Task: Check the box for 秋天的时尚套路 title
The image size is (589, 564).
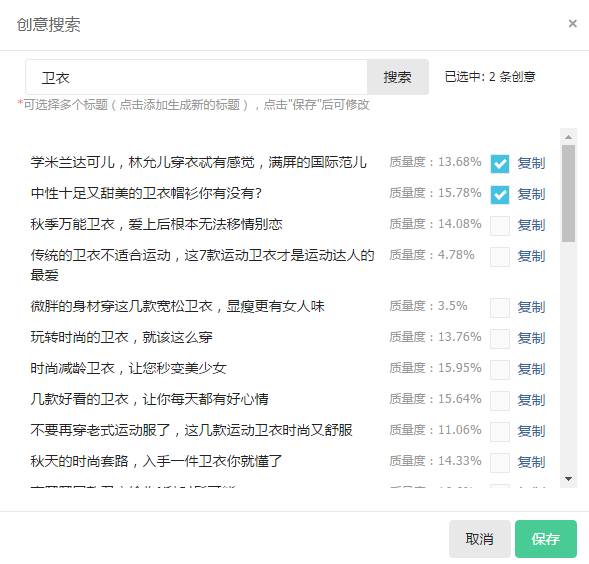Action: [x=500, y=462]
